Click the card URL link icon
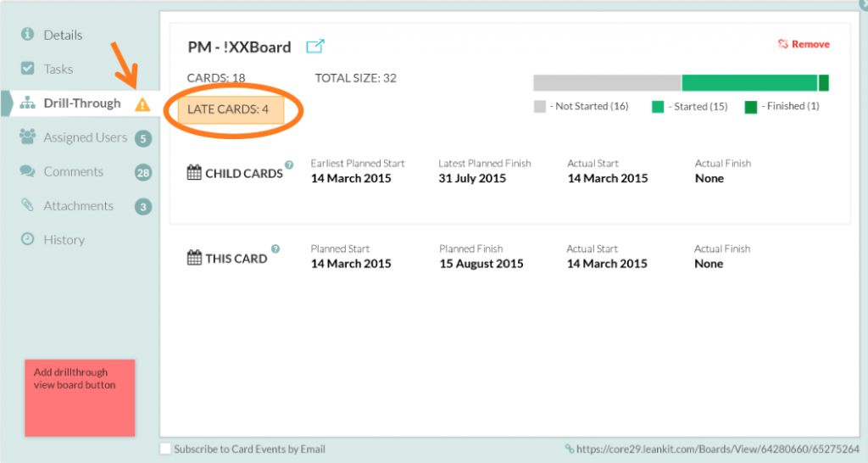 click(x=569, y=449)
